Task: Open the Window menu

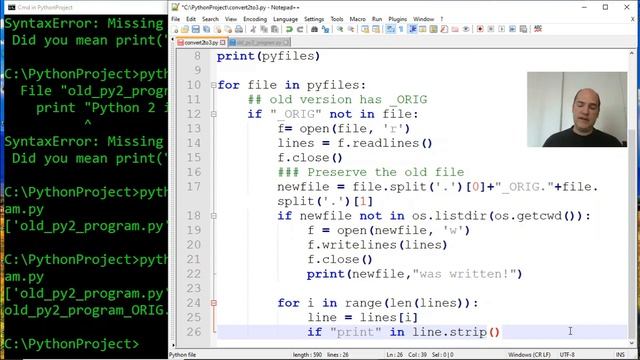Action: click(x=423, y=19)
